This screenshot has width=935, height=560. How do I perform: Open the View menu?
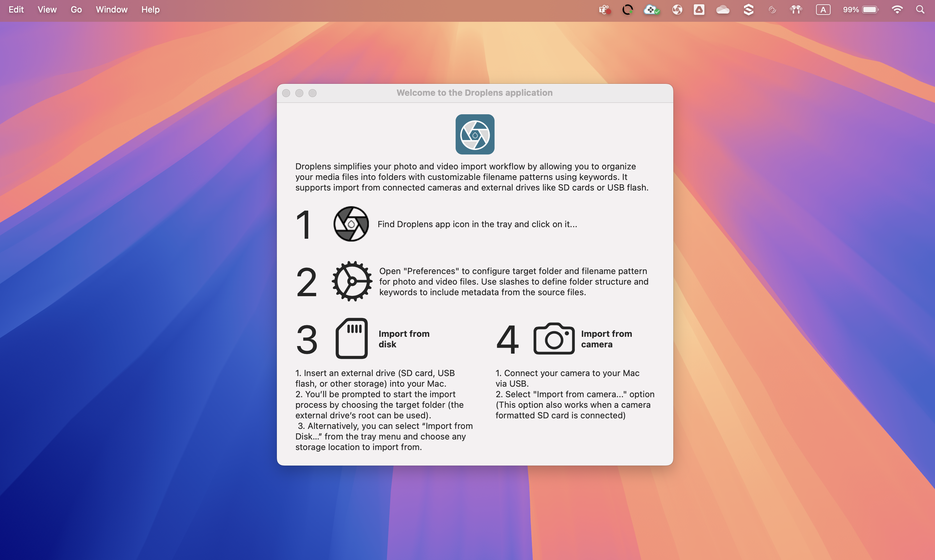coord(47,10)
